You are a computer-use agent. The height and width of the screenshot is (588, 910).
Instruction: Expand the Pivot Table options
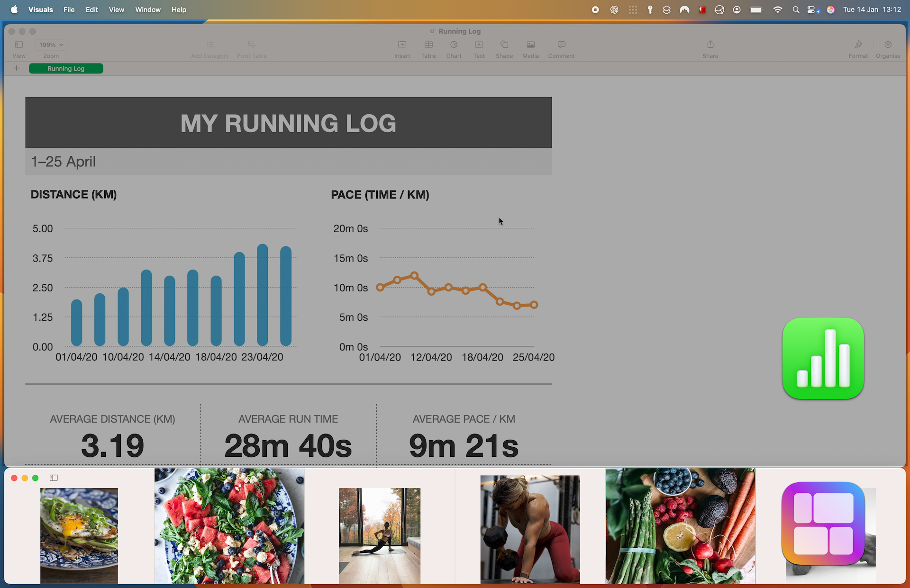251,48
